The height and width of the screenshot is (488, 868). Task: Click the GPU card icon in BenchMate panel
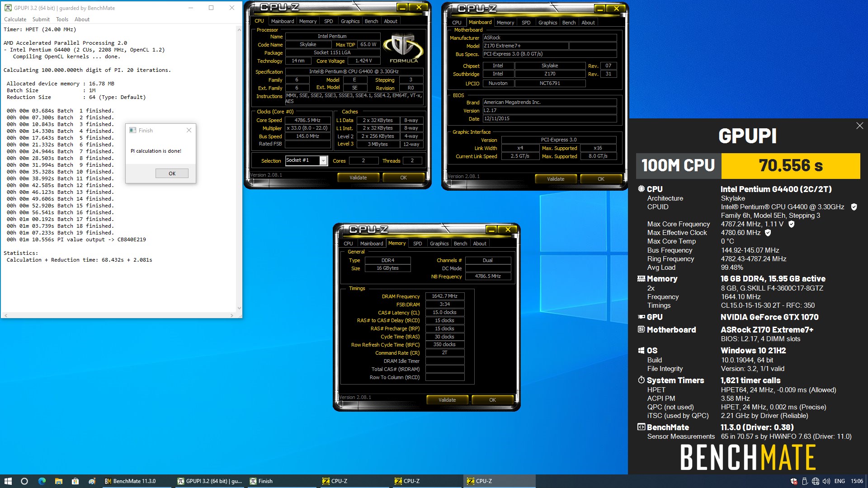click(641, 317)
